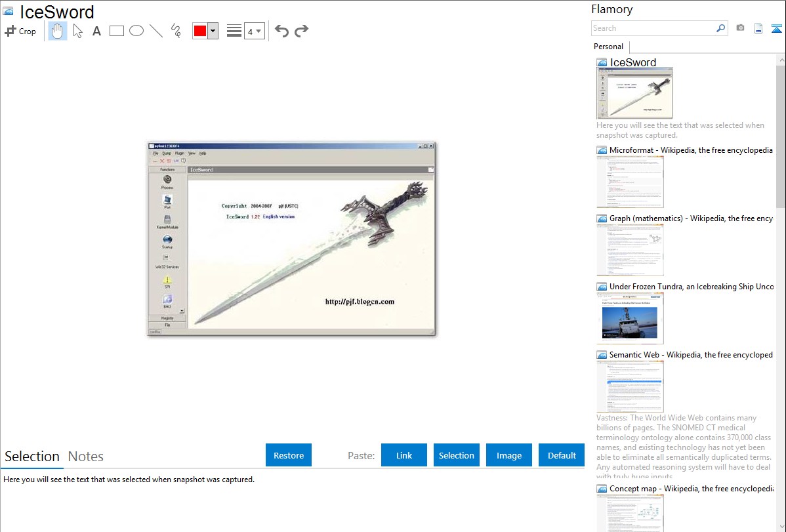Screen dimensions: 786x532
Task: Choose the arrow pointer selection tool
Action: 77,31
